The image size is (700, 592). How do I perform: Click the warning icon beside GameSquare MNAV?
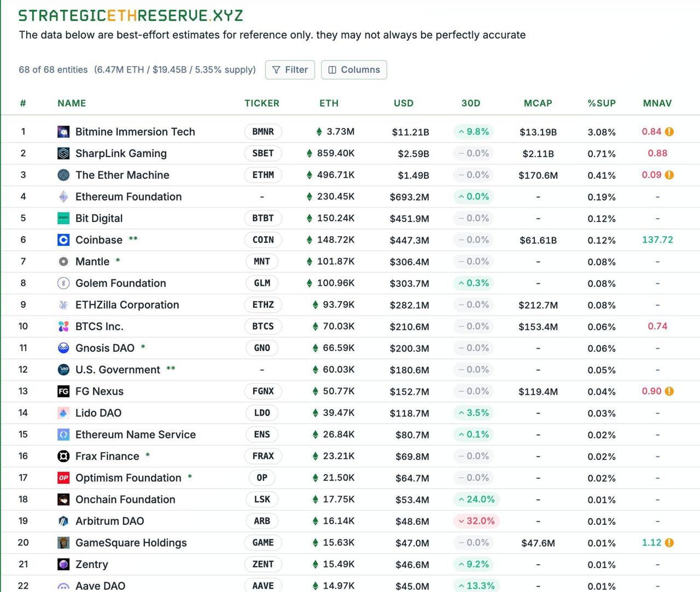tap(669, 543)
